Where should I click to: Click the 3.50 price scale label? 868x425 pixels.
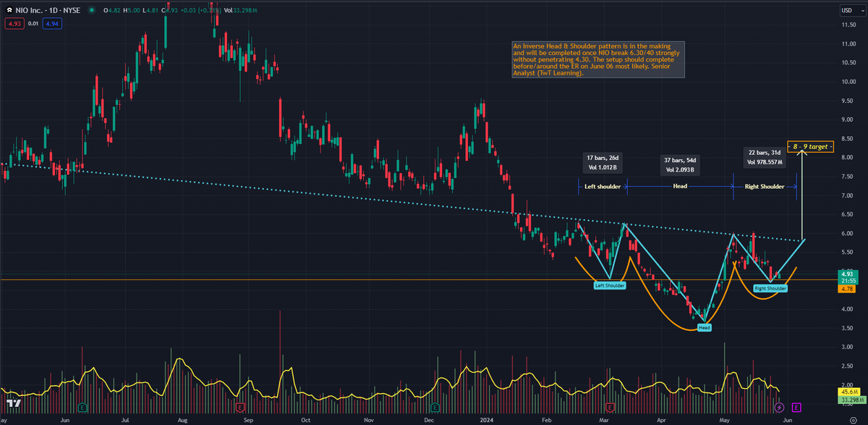[x=848, y=328]
